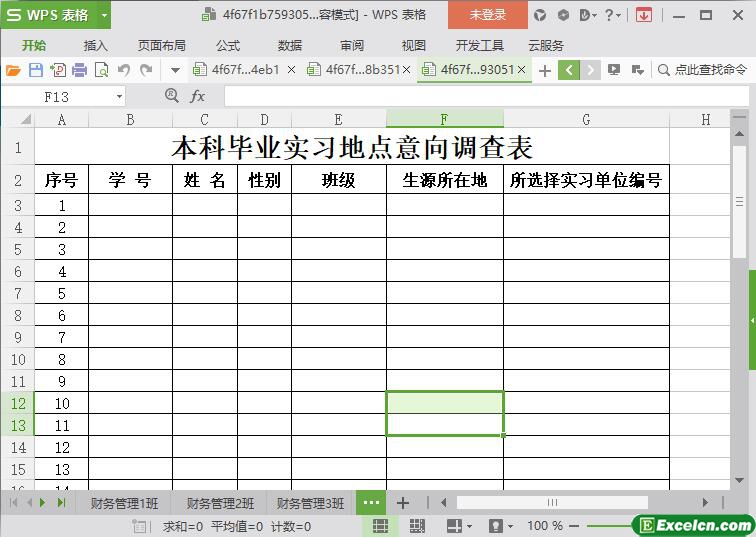The image size is (756, 537).
Task: Switch to sheet 财务管理2班
Action: click(x=220, y=503)
